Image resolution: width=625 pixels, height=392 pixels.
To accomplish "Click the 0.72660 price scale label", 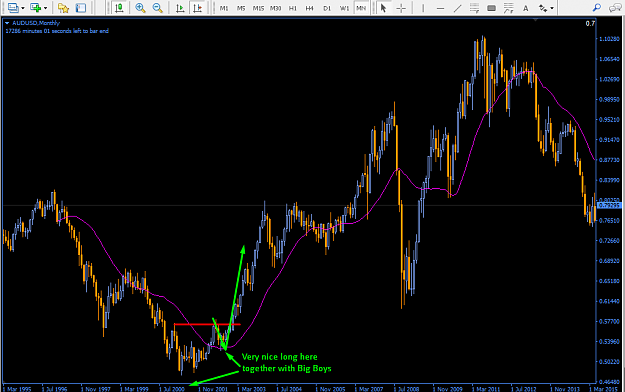I will pos(609,240).
